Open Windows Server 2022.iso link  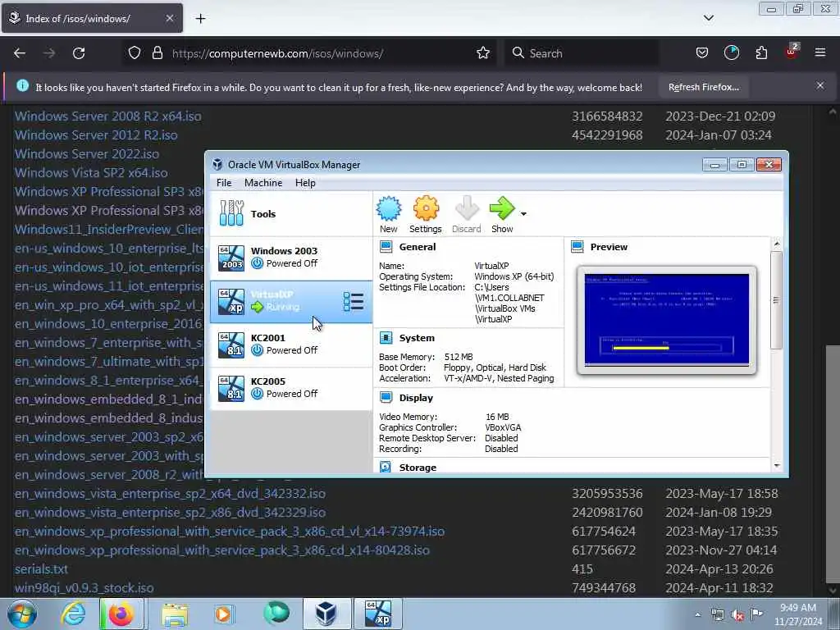click(x=87, y=153)
